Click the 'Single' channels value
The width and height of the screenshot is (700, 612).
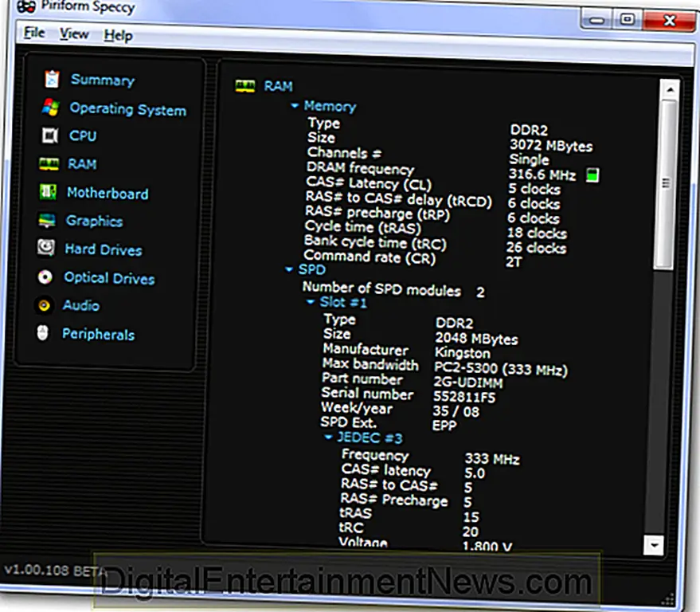[x=529, y=159]
